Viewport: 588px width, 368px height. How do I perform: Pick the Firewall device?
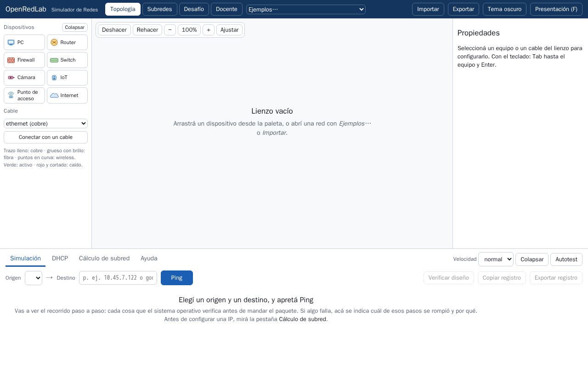24,60
